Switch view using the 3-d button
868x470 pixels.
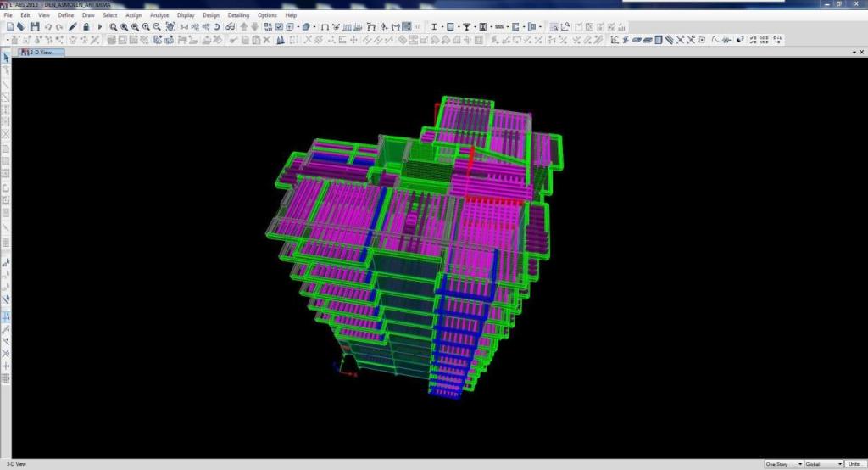(183, 27)
